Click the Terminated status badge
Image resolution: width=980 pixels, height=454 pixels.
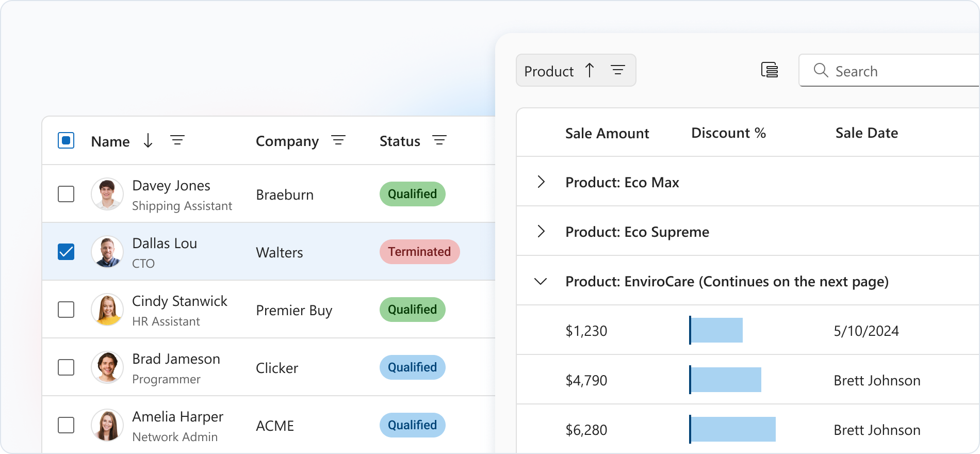(x=419, y=252)
